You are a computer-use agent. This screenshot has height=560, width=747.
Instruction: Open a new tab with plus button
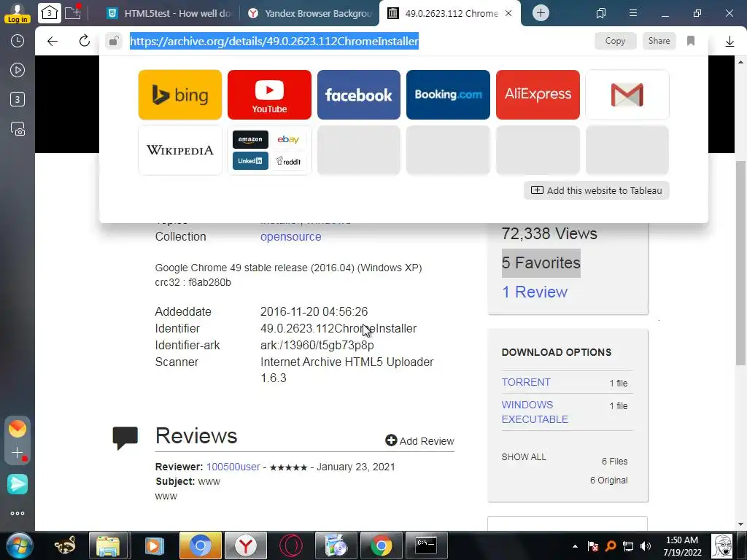[x=541, y=13]
